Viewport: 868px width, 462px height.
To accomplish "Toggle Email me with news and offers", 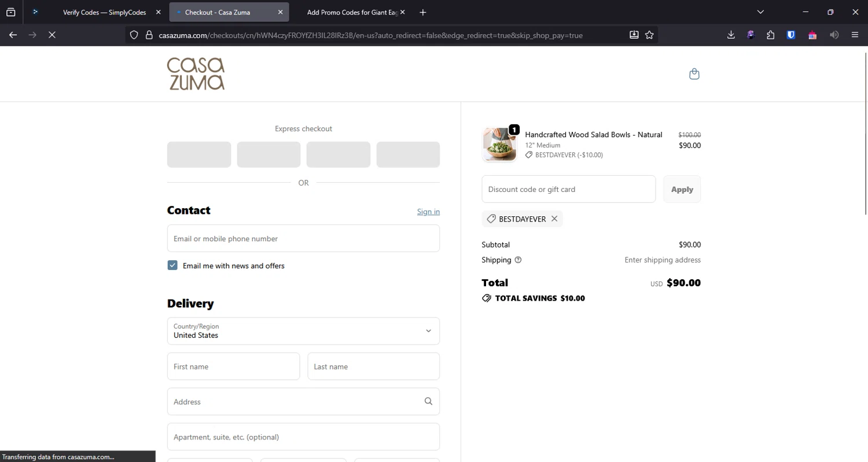I will coord(172,265).
